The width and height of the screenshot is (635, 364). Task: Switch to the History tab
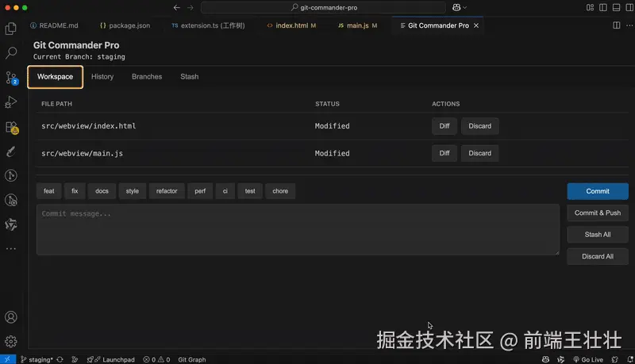pos(102,77)
